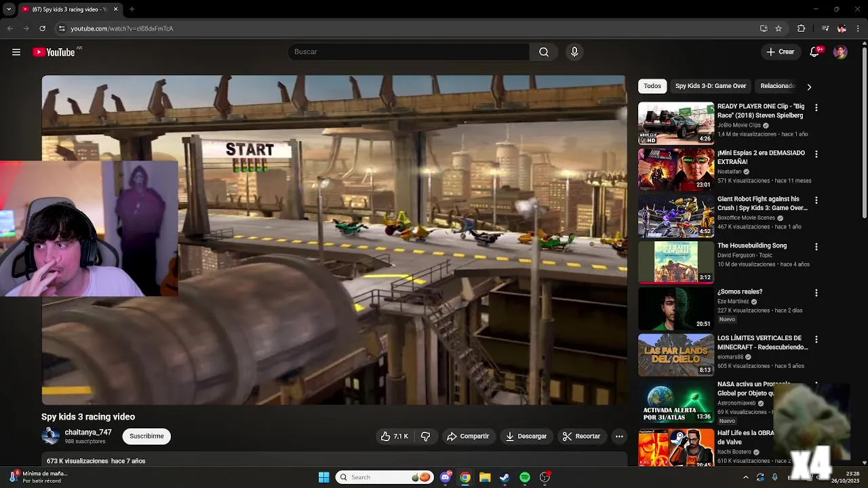This screenshot has width=868, height=488.
Task: Select the Spy Kids 3-D: Game Over chip
Action: click(x=710, y=86)
